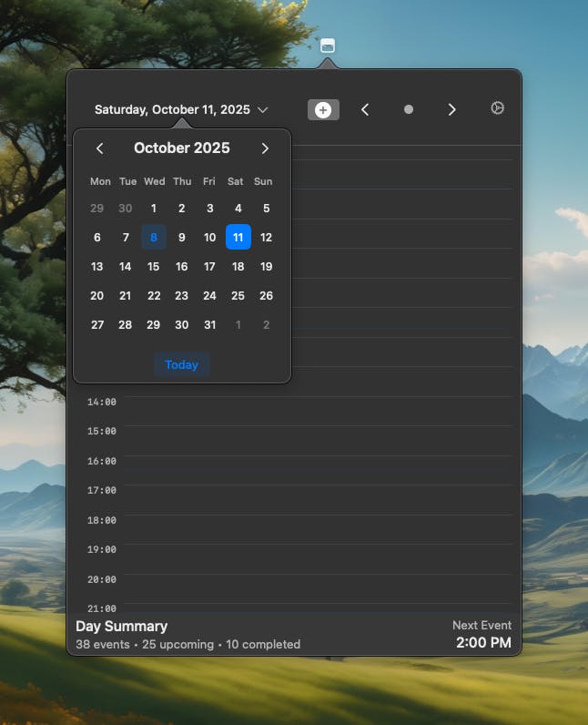This screenshot has width=588, height=725.
Task: Click the Next Event label
Action: [x=482, y=625]
